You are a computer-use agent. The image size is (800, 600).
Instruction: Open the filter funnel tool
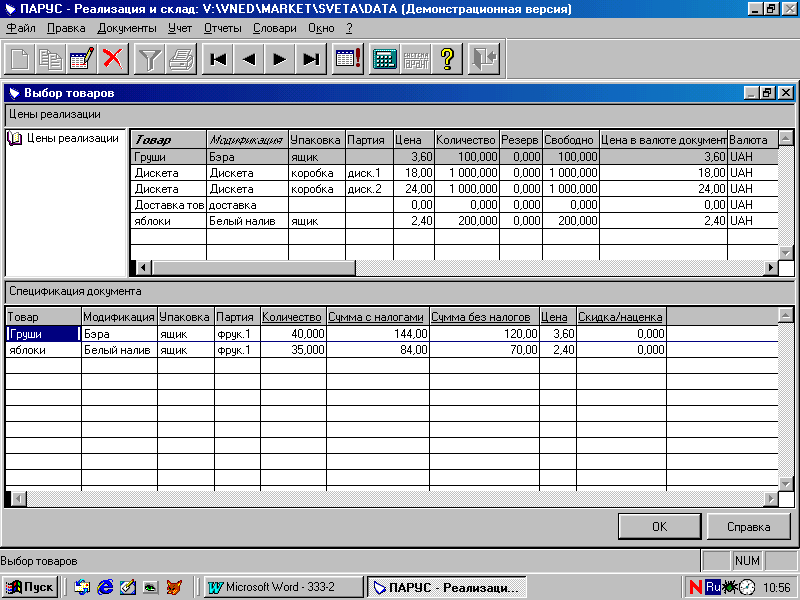pyautogui.click(x=149, y=59)
